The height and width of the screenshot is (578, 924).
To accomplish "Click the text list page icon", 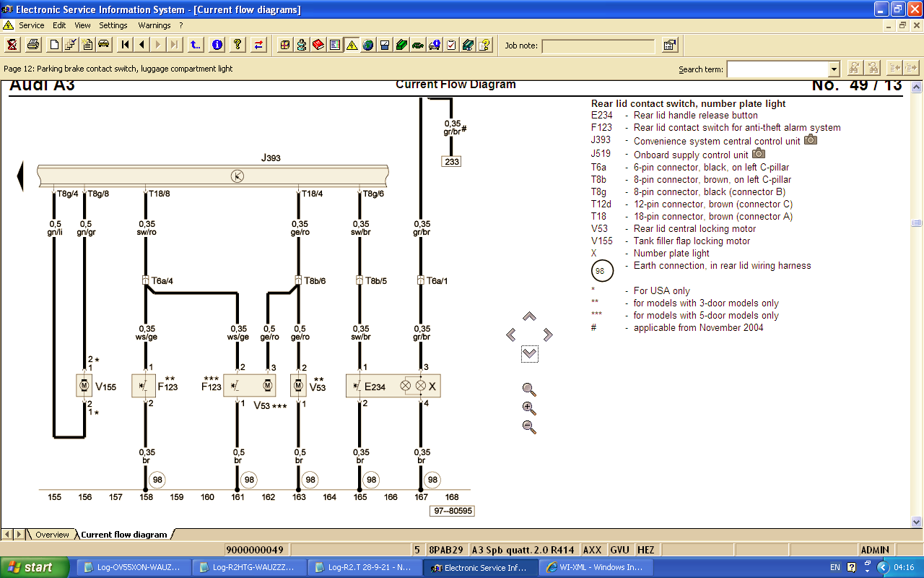I will 335,45.
